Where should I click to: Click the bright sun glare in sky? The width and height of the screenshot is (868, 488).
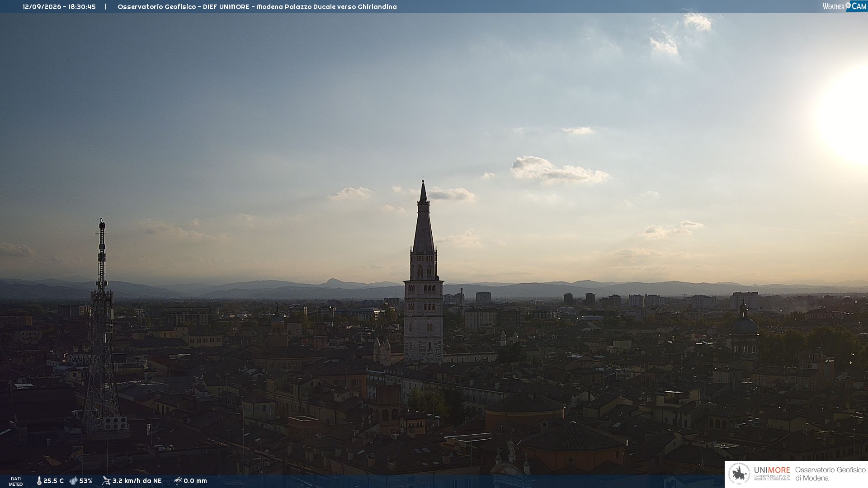pyautogui.click(x=844, y=113)
